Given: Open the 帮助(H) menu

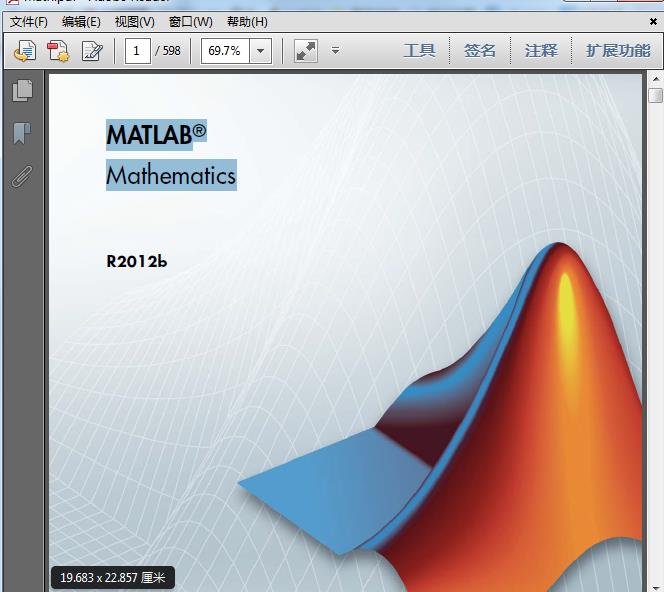Looking at the screenshot, I should tap(247, 22).
